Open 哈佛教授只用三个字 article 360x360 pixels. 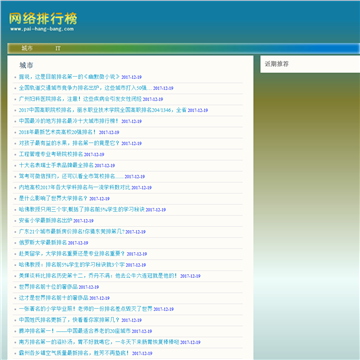[81, 209]
